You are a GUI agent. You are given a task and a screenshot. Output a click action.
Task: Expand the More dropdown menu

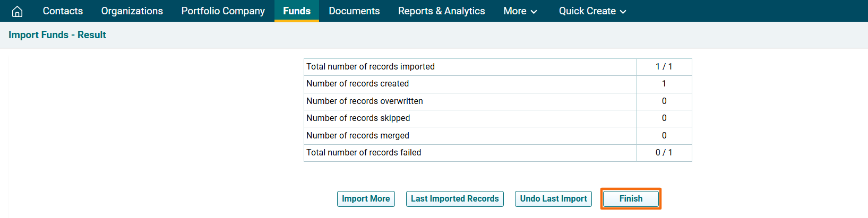520,11
